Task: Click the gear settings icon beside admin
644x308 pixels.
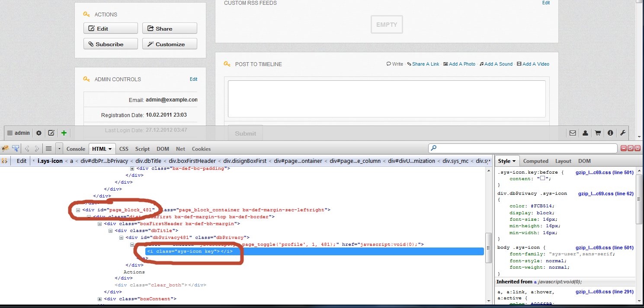Action: 39,133
